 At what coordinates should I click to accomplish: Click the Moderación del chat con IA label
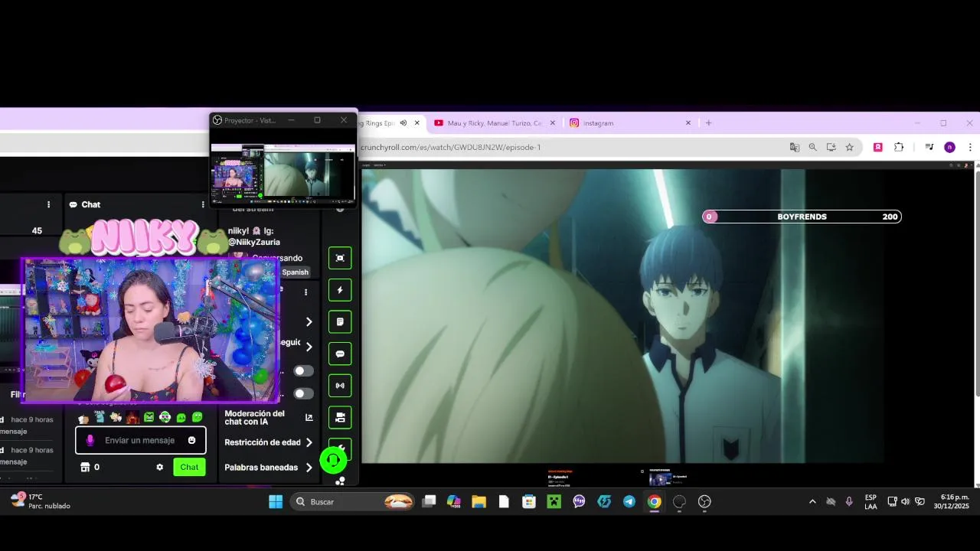pos(256,418)
